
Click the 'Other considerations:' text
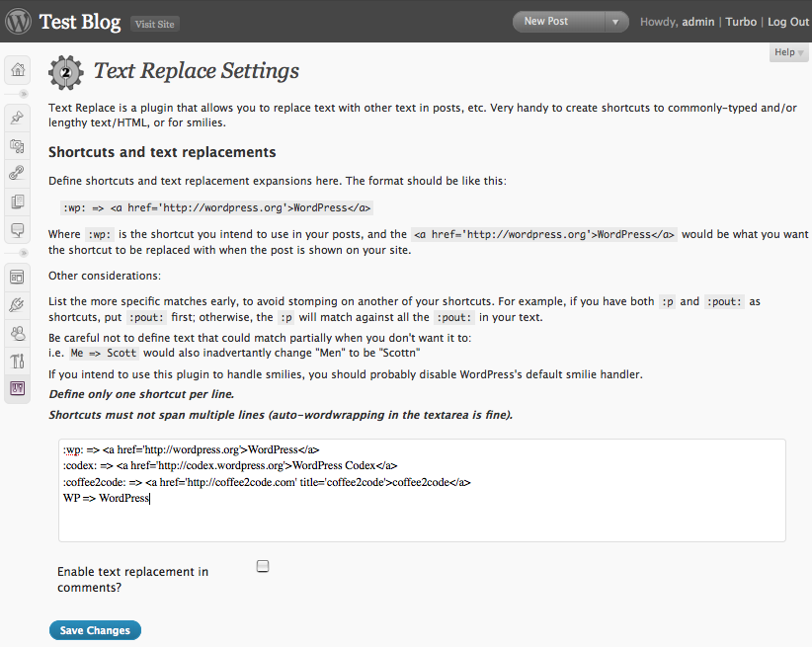tap(105, 276)
